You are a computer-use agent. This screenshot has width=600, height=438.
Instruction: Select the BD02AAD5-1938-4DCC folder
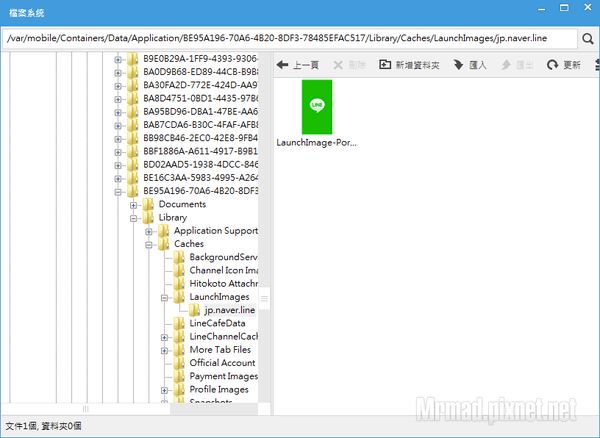201,164
